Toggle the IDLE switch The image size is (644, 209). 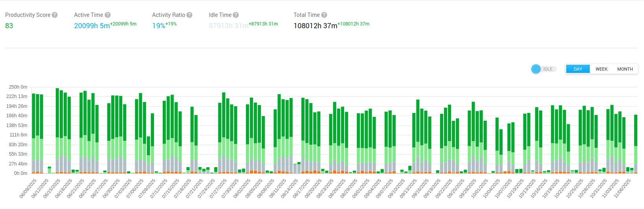click(x=543, y=69)
